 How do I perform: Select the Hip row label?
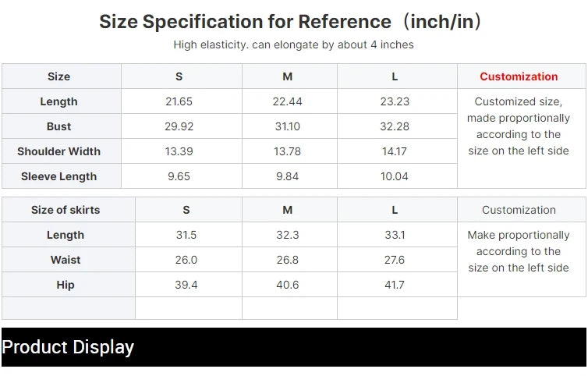(66, 285)
